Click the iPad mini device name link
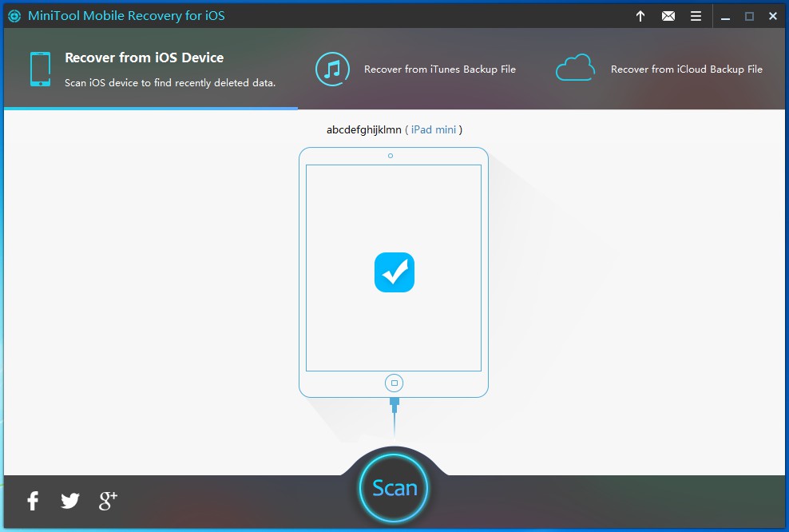Image resolution: width=789 pixels, height=532 pixels. [434, 130]
